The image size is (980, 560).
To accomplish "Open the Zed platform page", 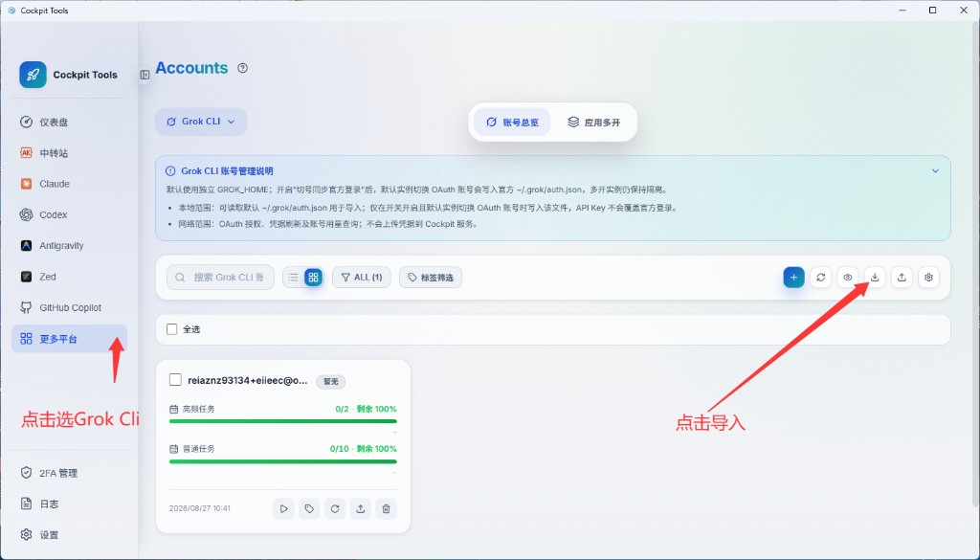I will coord(69,277).
